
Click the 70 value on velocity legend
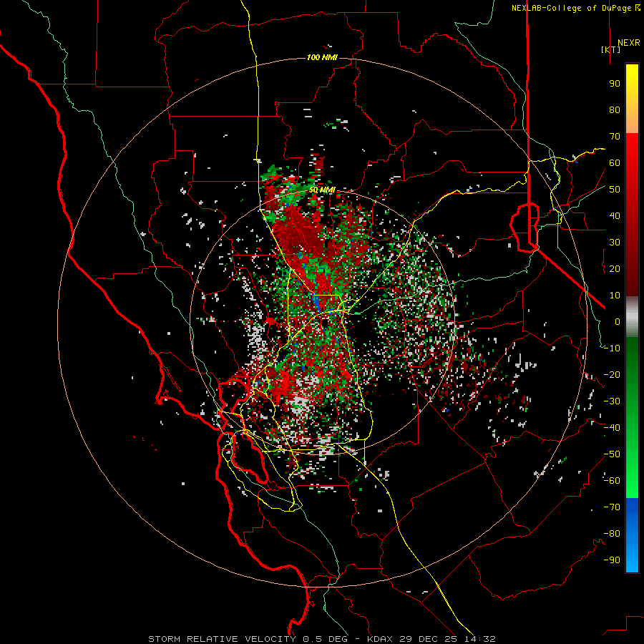tap(615, 137)
